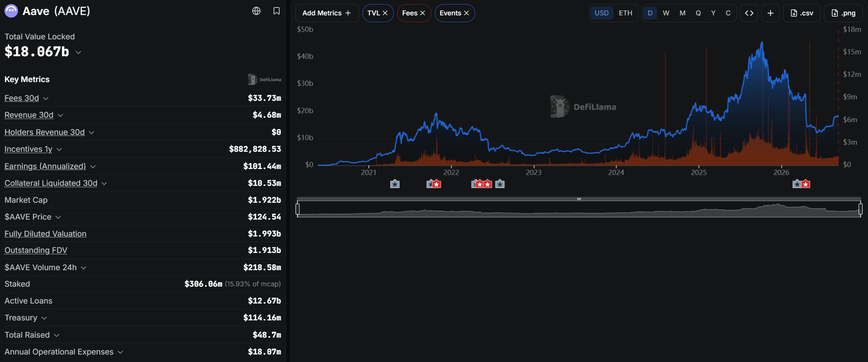Screen dimensions: 868x362
Task: Click the $10.53m collateral liquidated value
Action: (264, 183)
